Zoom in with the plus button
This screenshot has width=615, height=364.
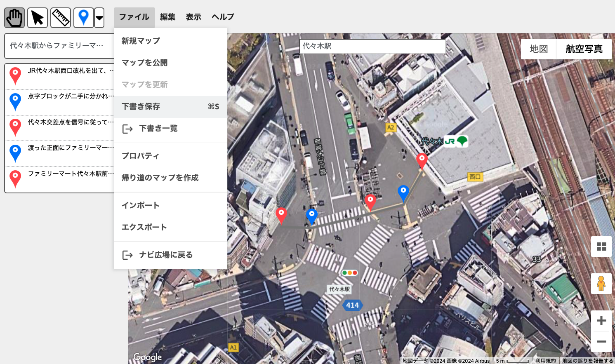(601, 320)
